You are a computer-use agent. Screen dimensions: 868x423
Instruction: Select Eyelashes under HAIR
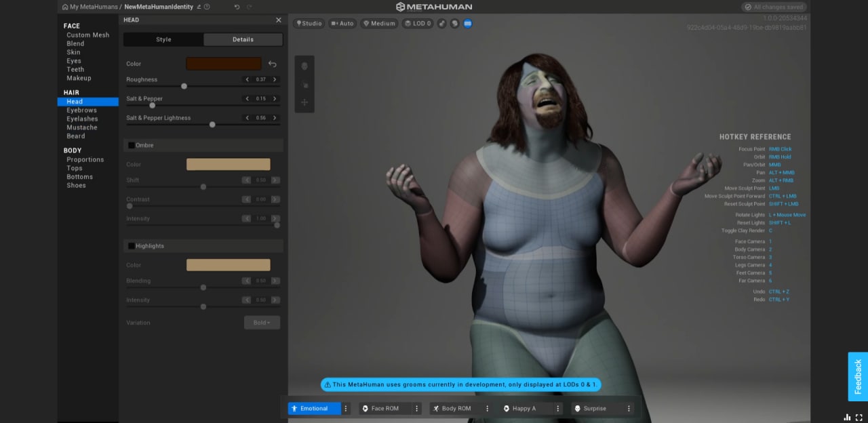click(82, 119)
